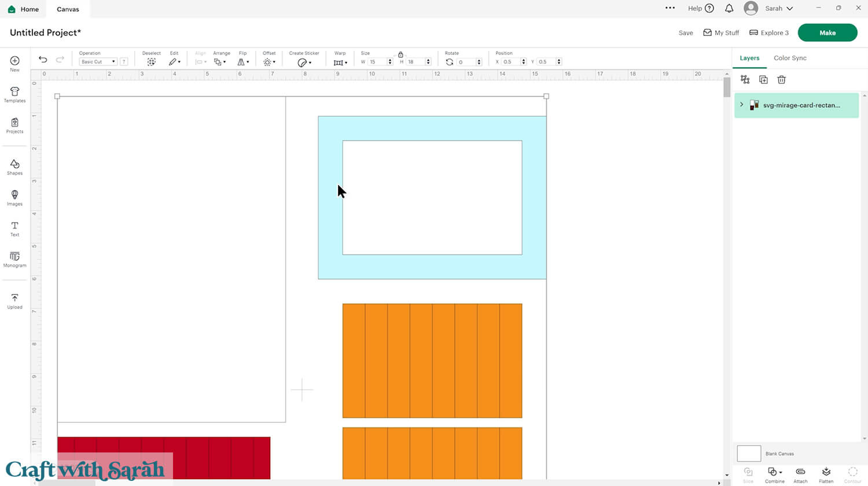Click the Upload icon in sidebar
The height and width of the screenshot is (486, 868).
click(x=14, y=301)
